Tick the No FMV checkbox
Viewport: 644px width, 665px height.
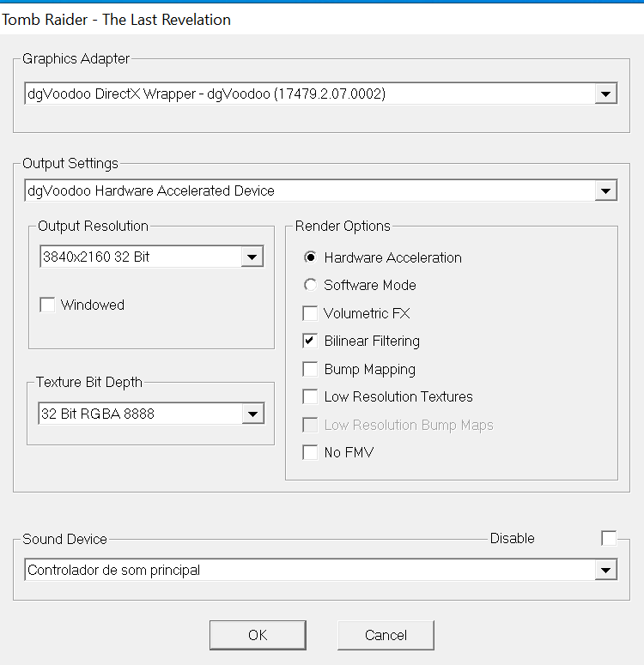click(x=310, y=452)
